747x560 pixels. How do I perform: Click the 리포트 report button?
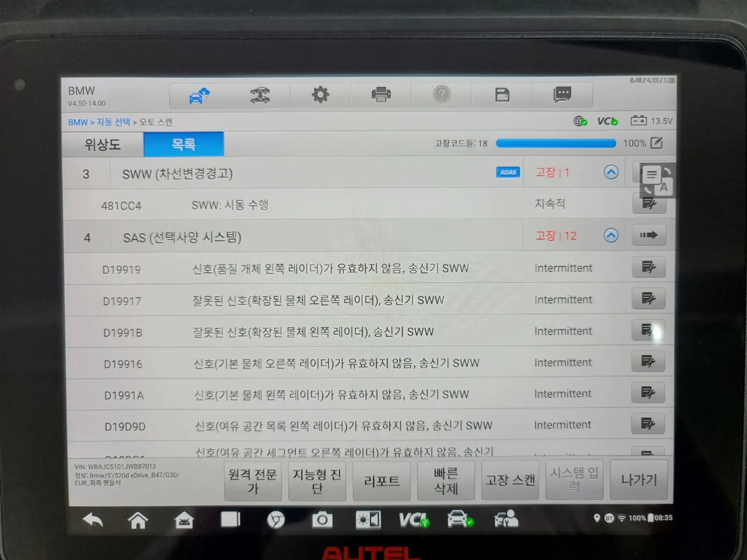[x=382, y=481]
